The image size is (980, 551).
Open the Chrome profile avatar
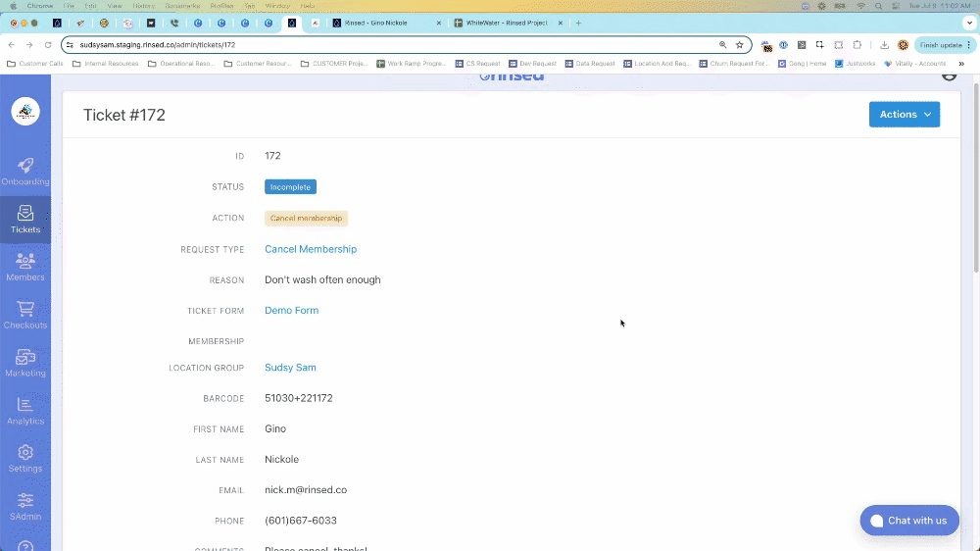[x=903, y=45]
